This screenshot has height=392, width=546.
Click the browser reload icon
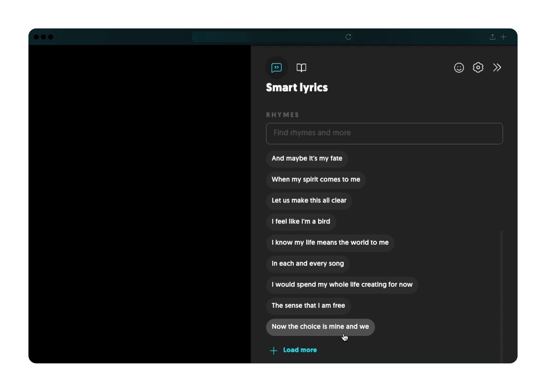[x=348, y=37]
